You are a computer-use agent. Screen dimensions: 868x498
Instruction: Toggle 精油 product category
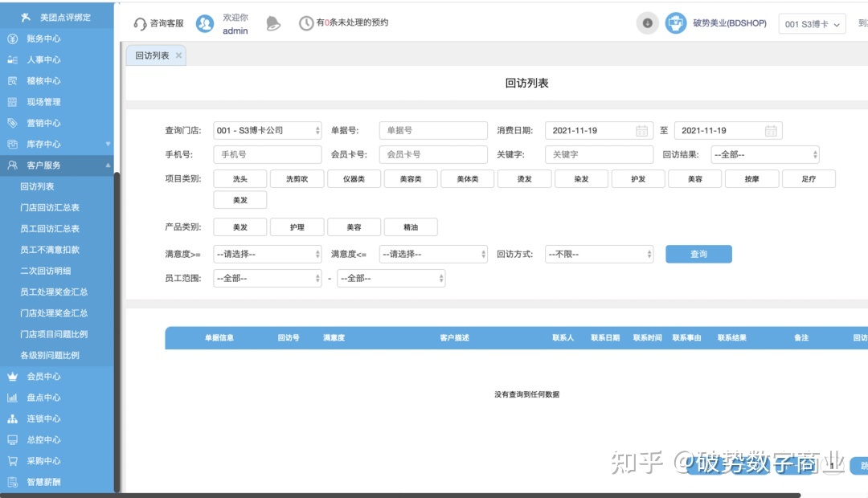click(x=411, y=227)
